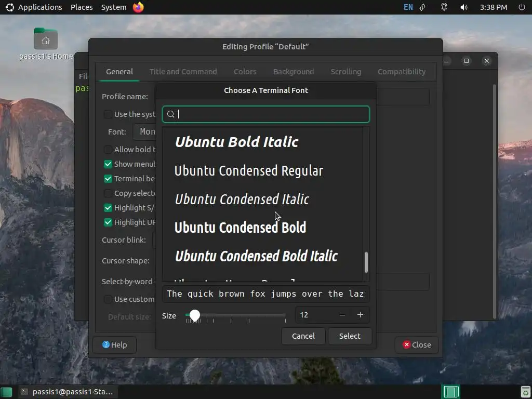Viewport: 532px width, 399px height.
Task: Switch to the Compatibility tab
Action: tap(402, 72)
